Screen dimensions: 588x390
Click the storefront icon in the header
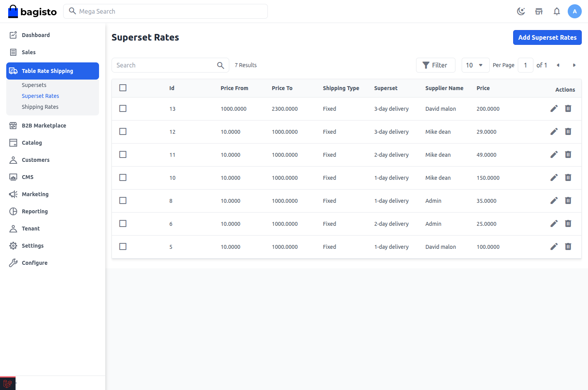[539, 11]
